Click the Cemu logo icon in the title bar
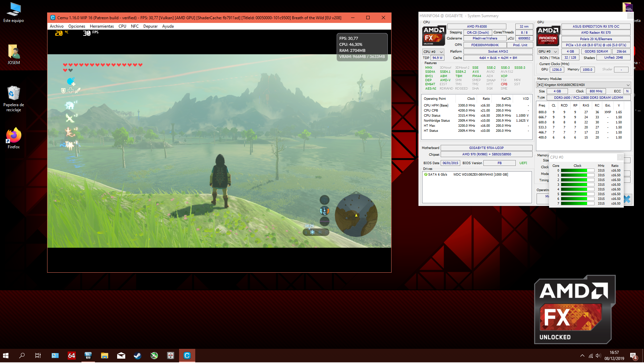The image size is (644, 363). tap(53, 18)
